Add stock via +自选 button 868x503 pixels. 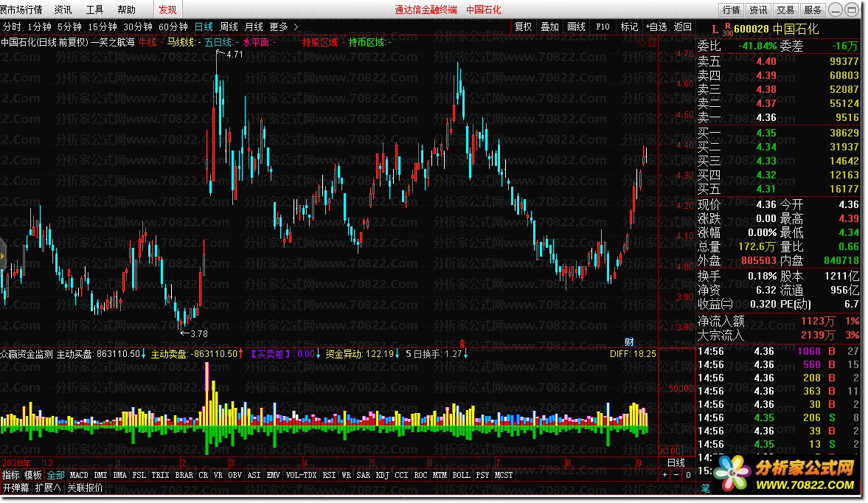pyautogui.click(x=656, y=27)
